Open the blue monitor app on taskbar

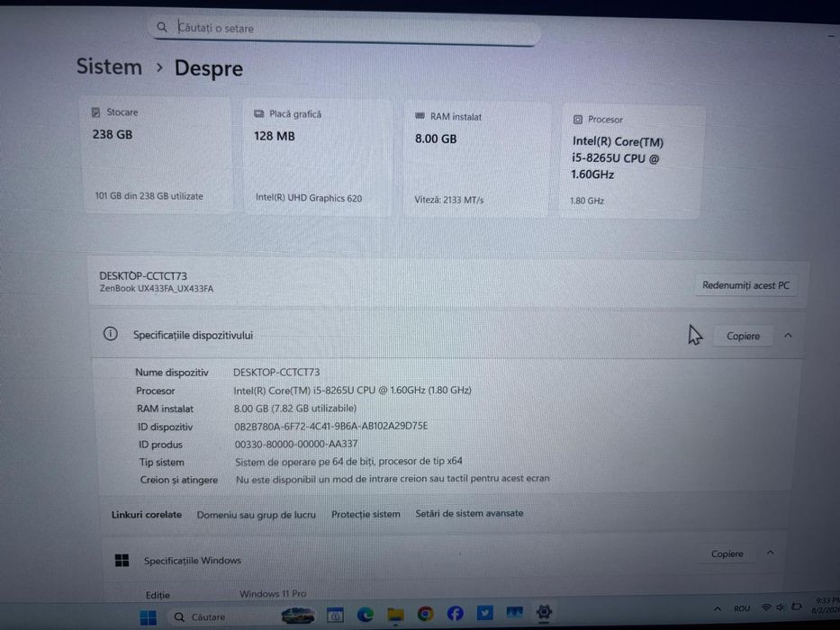(x=514, y=612)
